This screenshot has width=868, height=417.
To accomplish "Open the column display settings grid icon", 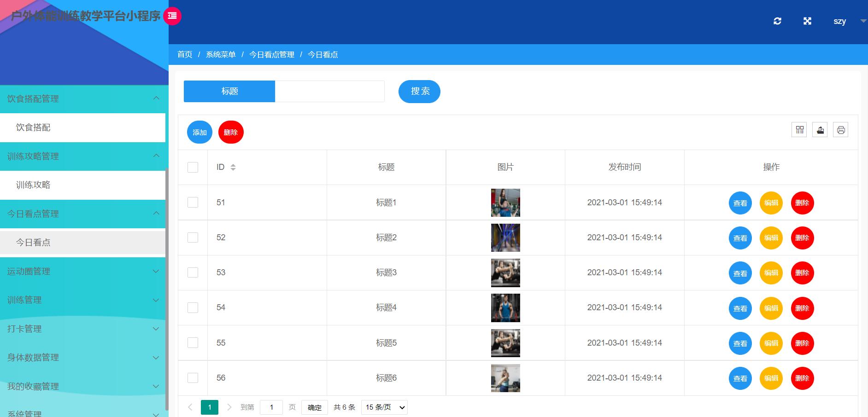I will [x=799, y=130].
